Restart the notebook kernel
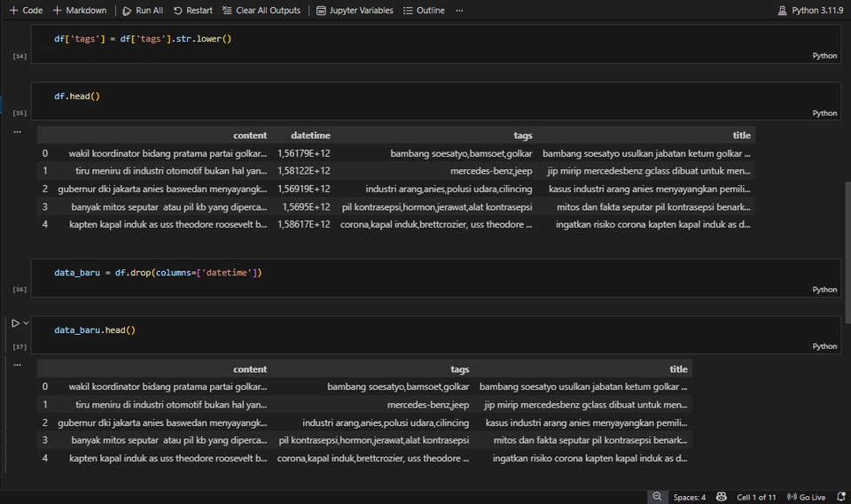Viewport: 851px width, 504px height. tap(193, 11)
